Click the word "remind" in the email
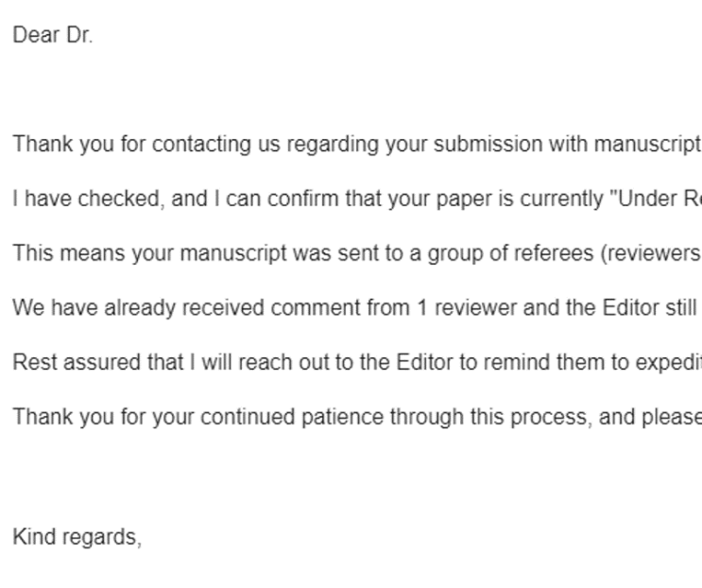Screen dimensions: 702x588 coord(516,362)
